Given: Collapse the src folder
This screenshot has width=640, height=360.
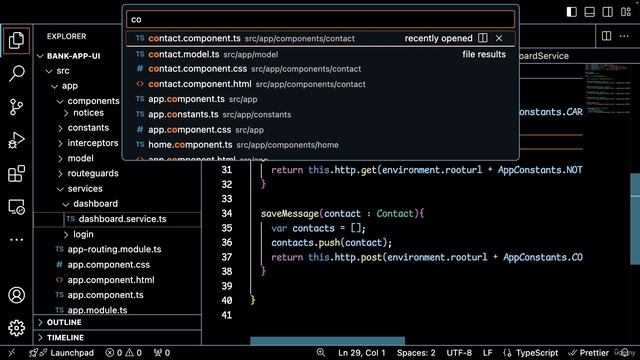Looking at the screenshot, I should click(x=49, y=71).
